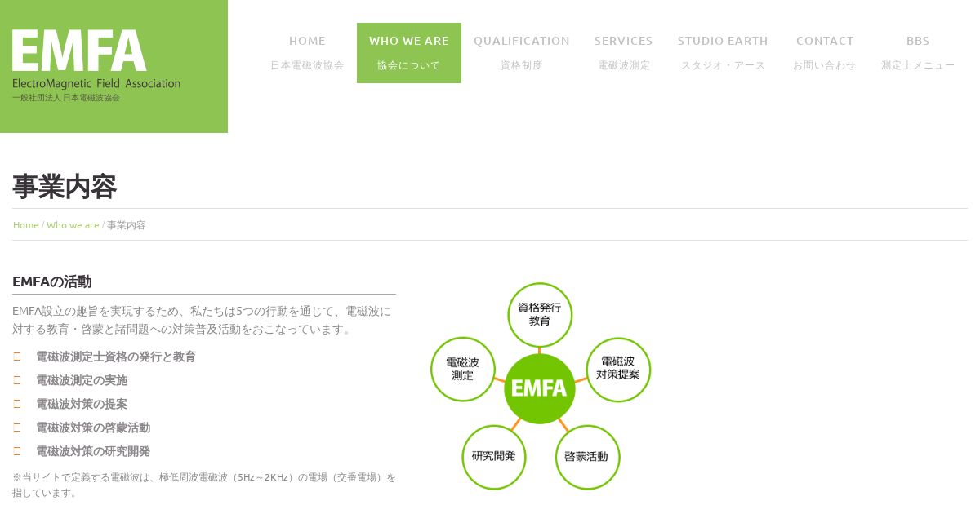Click bullet icon beside 電磁波測定の実施
The width and height of the screenshot is (980, 514).
[x=16, y=380]
